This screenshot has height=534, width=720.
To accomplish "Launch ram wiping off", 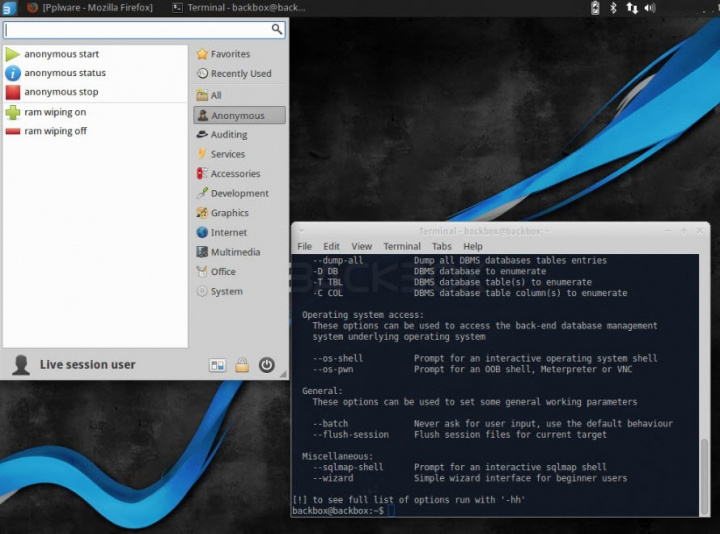I will point(55,131).
